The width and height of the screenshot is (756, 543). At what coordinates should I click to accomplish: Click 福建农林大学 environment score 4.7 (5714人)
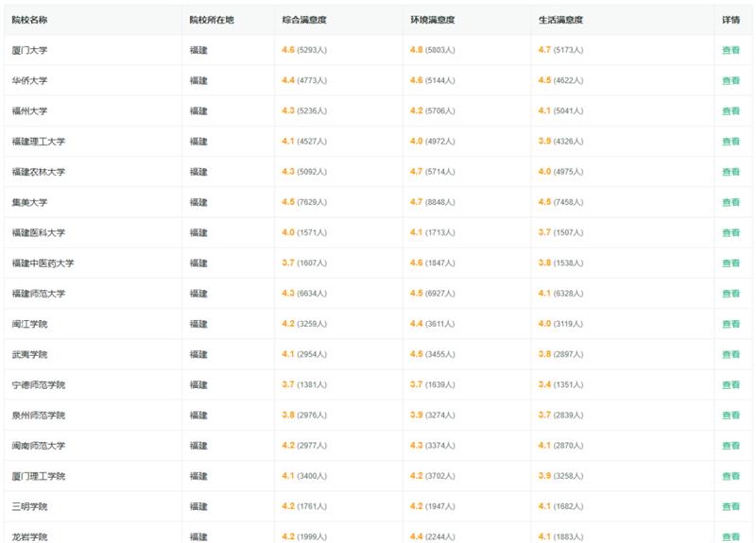point(433,172)
